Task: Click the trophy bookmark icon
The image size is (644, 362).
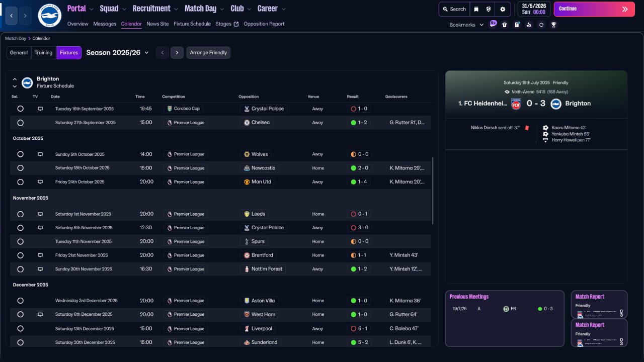Action: (553, 25)
